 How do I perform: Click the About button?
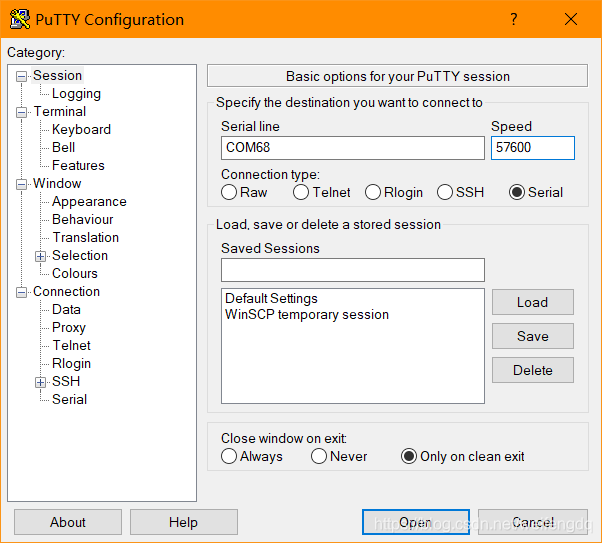tap(68, 522)
